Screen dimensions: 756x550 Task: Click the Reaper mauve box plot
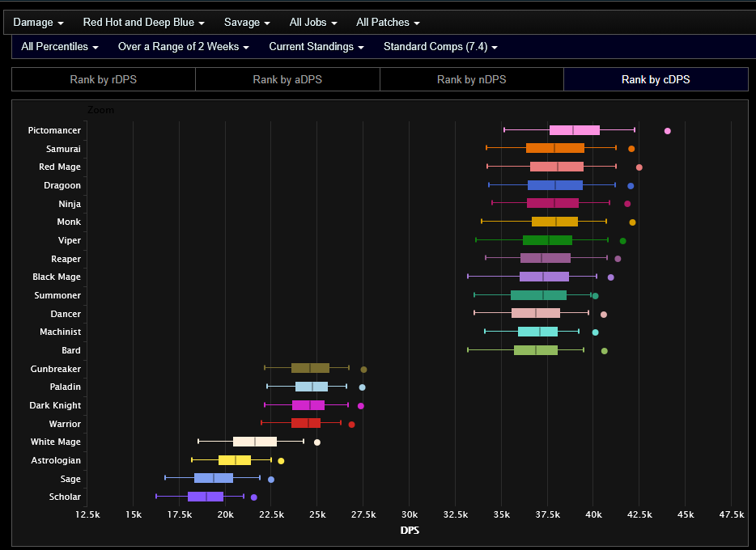coord(546,258)
